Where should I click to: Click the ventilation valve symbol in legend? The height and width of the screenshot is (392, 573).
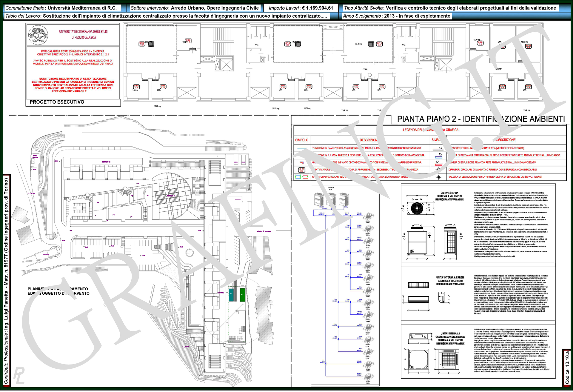(438, 177)
